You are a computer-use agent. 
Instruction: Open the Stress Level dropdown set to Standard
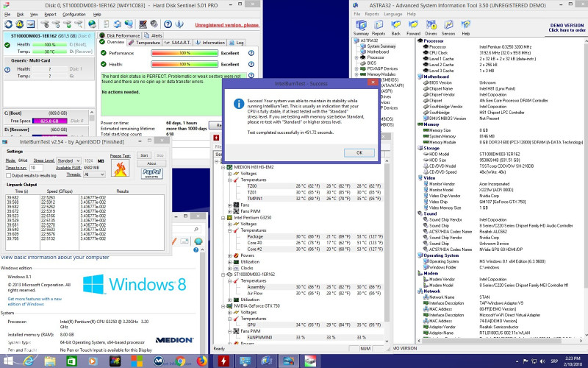pyautogui.click(x=68, y=160)
